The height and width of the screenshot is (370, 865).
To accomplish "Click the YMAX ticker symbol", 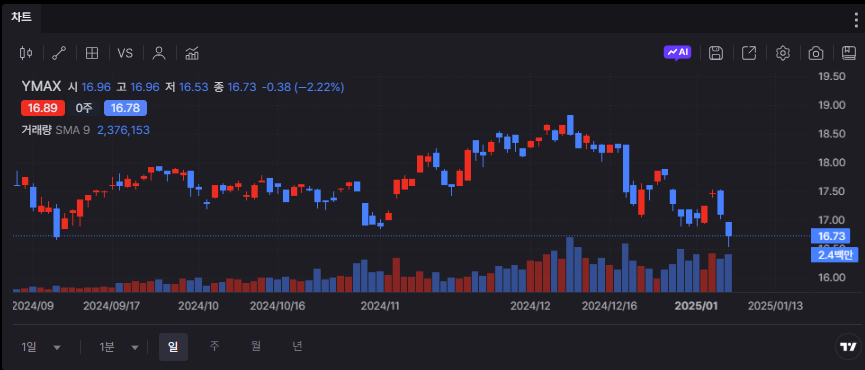I will [41, 87].
